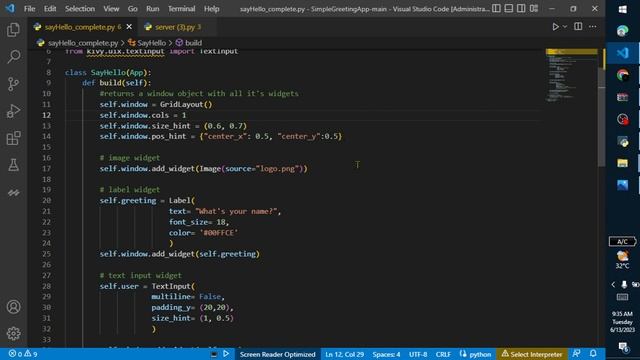This screenshot has height=360, width=640.
Task: Open the taskbar clock 9:35 AM
Action: 622,322
